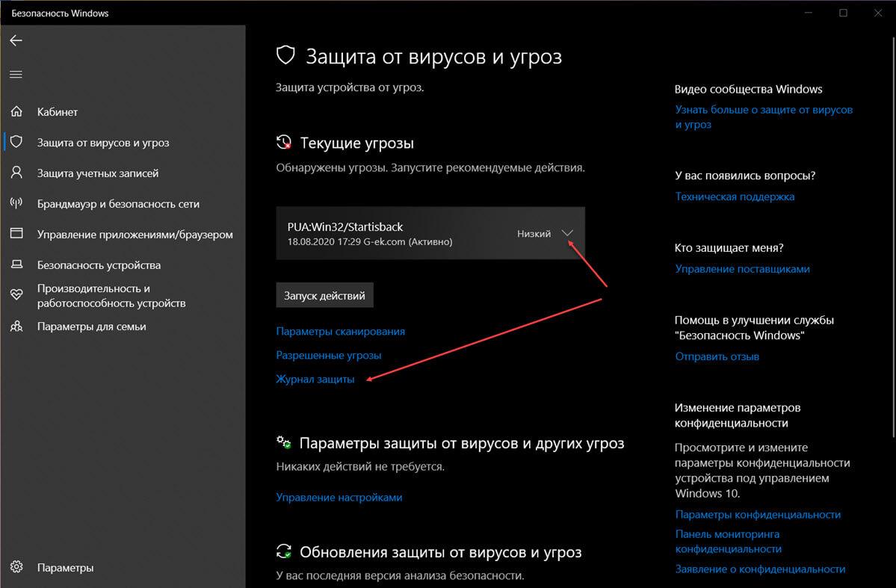Open Разрешенные угрозы link
Viewport: 896px width, 588px height.
329,356
